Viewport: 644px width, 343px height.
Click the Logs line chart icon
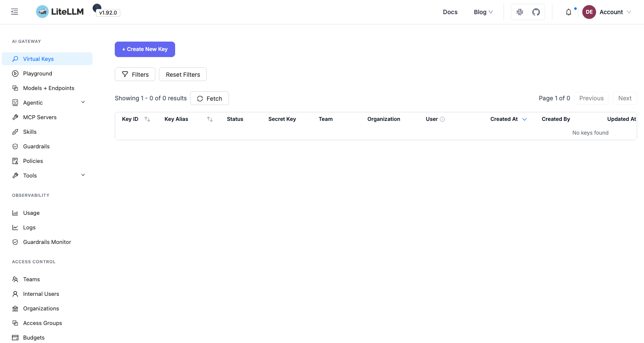coord(15,228)
